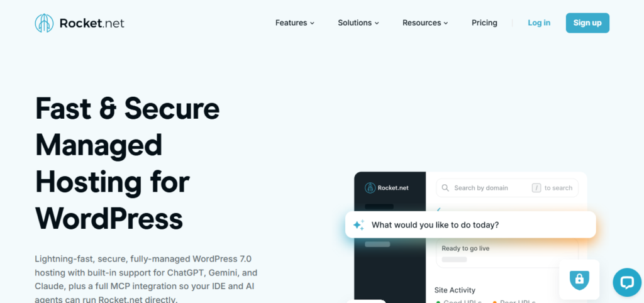Expand the Resources dropdown menu

pos(425,23)
